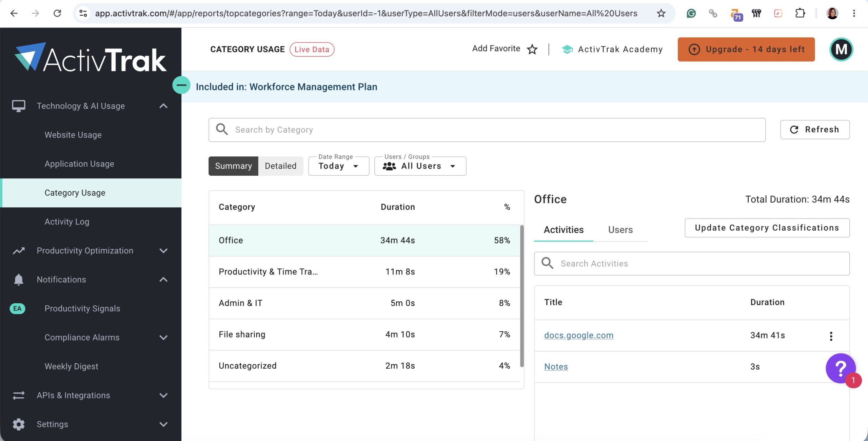Collapse sidebar with the green minus button

pyautogui.click(x=181, y=85)
